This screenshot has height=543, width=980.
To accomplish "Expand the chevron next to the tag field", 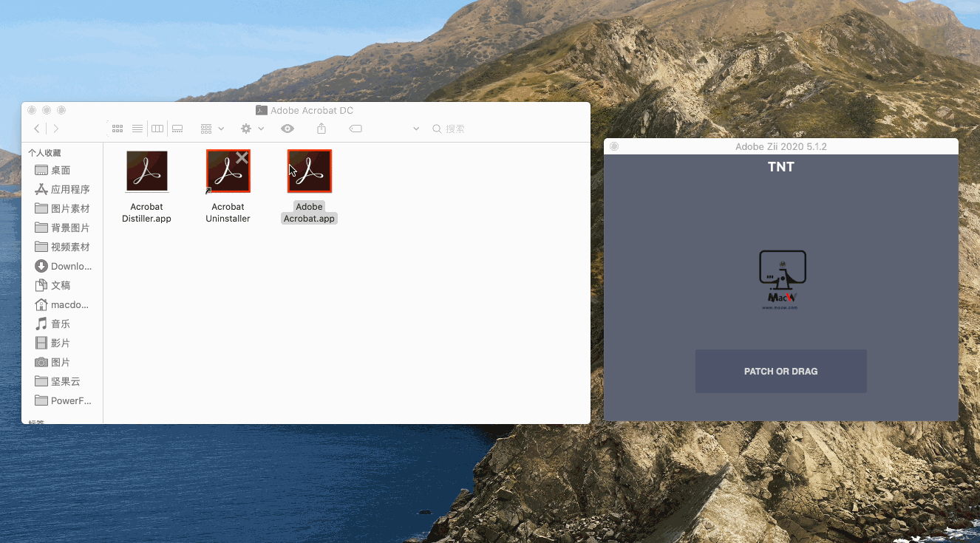I will coord(415,128).
